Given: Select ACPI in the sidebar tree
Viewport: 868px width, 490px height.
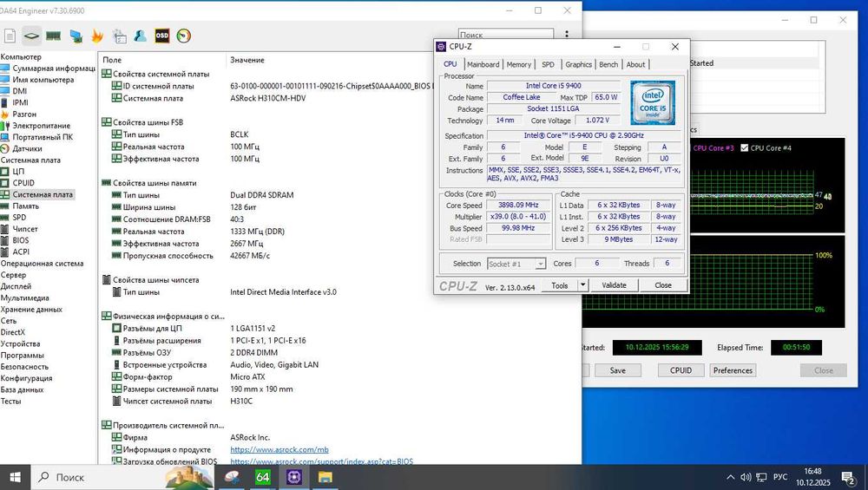Looking at the screenshot, I should pos(21,252).
